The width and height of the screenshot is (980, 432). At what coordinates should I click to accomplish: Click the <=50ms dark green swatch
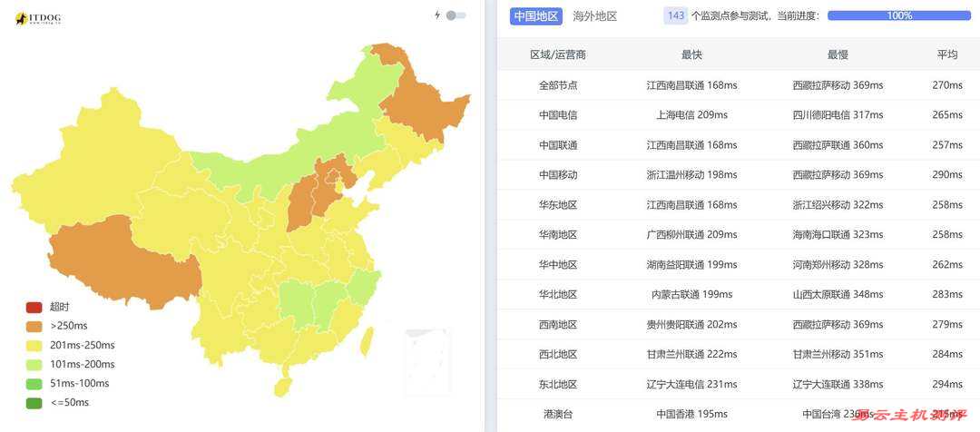point(34,403)
